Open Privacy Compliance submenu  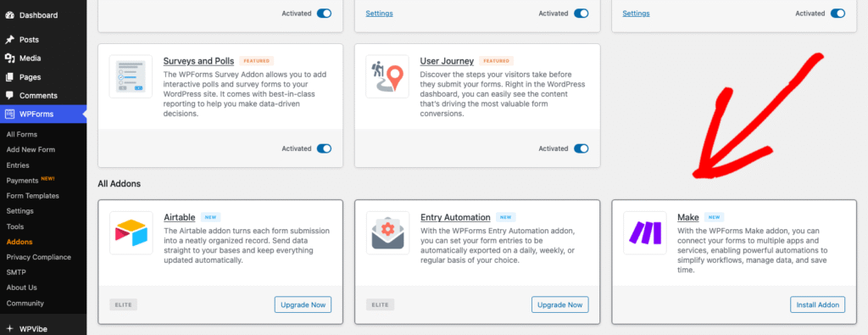click(39, 257)
